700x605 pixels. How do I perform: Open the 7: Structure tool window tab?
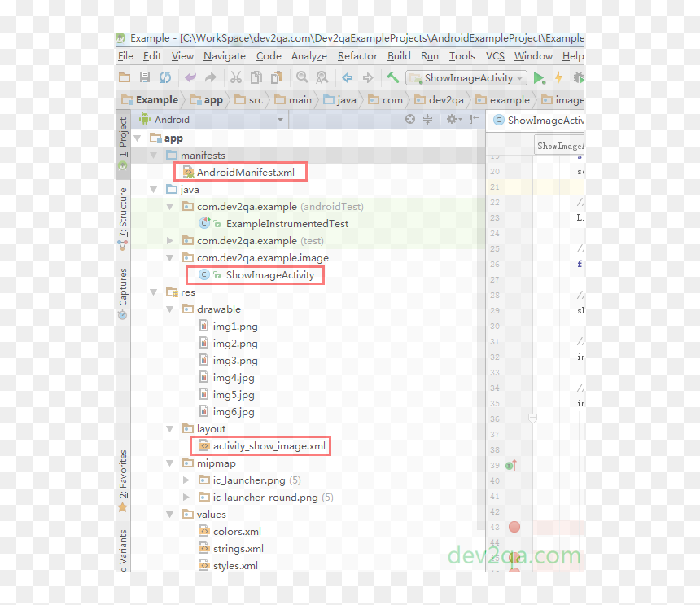pyautogui.click(x=123, y=218)
